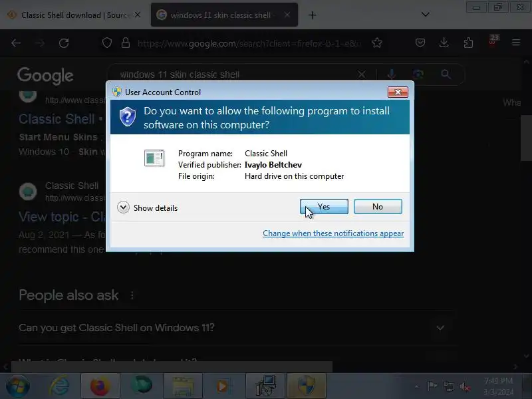Open network tray icon
This screenshot has height=399, width=532.
pyautogui.click(x=448, y=386)
